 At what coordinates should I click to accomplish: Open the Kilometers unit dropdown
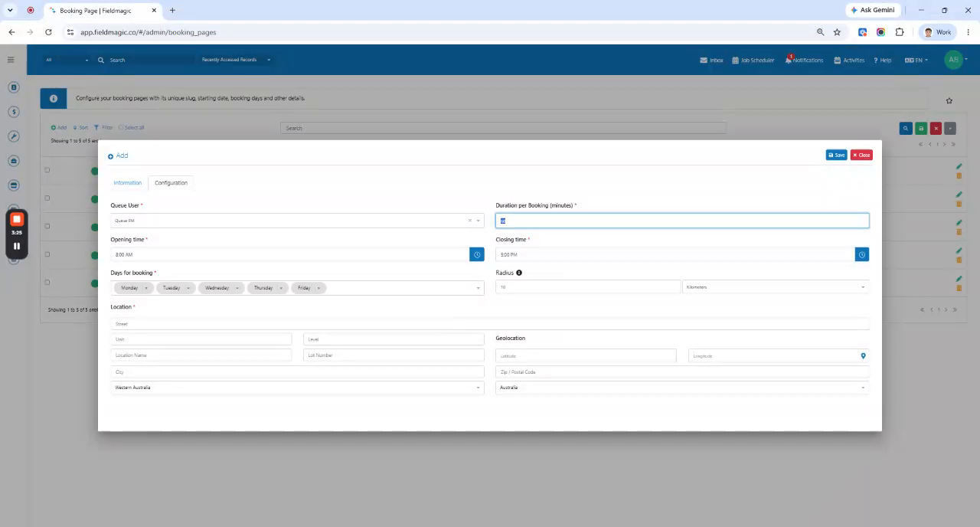(776, 287)
